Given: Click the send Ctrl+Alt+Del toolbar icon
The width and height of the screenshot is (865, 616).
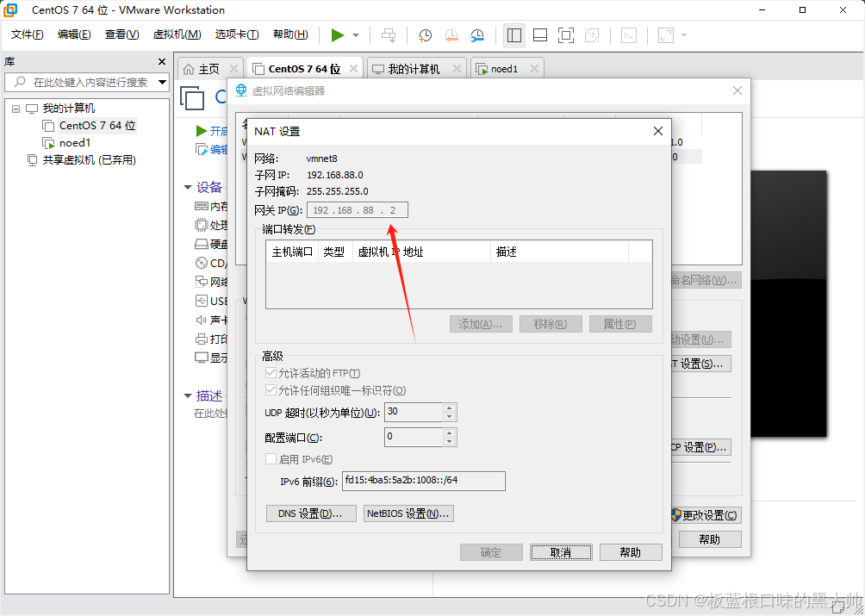Looking at the screenshot, I should 389,35.
